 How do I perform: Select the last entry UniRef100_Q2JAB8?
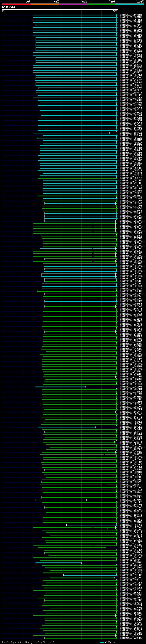131,638
